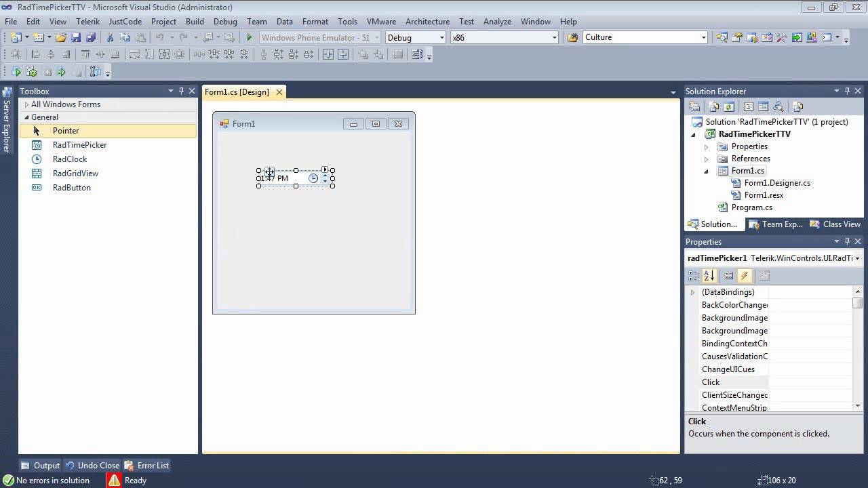Screen dimensions: 868x488
Task: Select Program.cs in Solution Explorer
Action: [751, 207]
